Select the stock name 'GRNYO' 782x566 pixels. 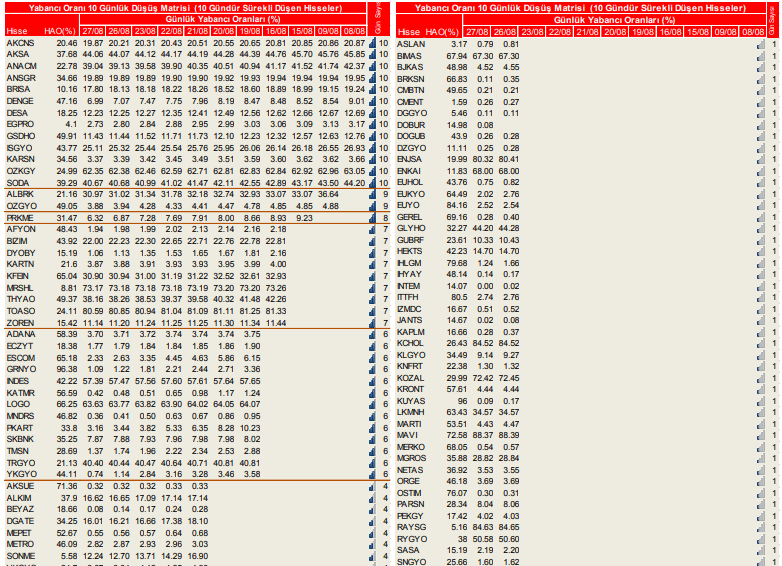pos(21,369)
